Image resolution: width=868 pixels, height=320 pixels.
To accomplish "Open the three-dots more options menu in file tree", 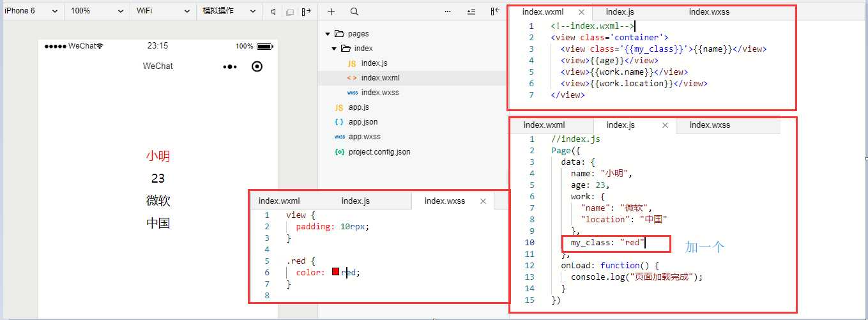I will click(x=447, y=11).
